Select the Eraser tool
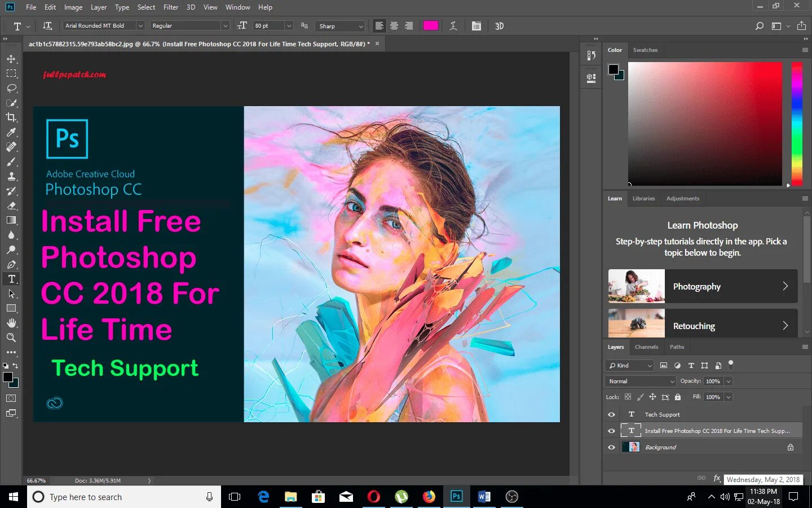812x508 pixels. tap(11, 205)
